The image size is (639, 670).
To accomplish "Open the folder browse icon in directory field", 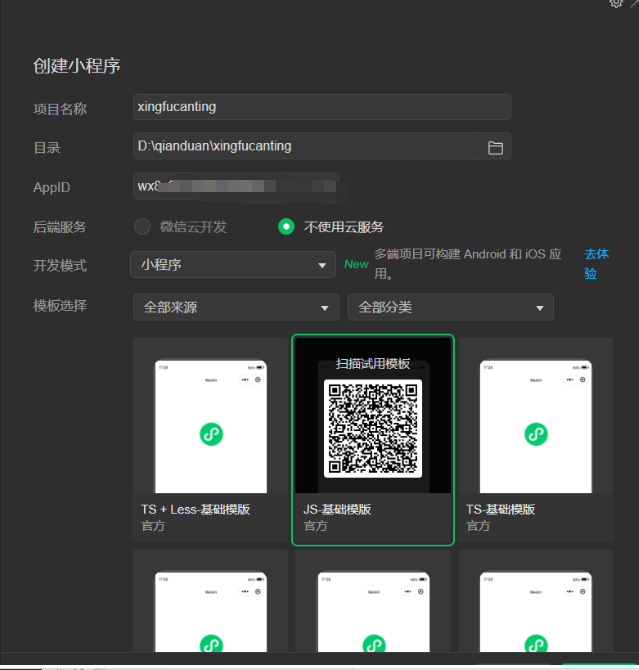I will coord(495,148).
